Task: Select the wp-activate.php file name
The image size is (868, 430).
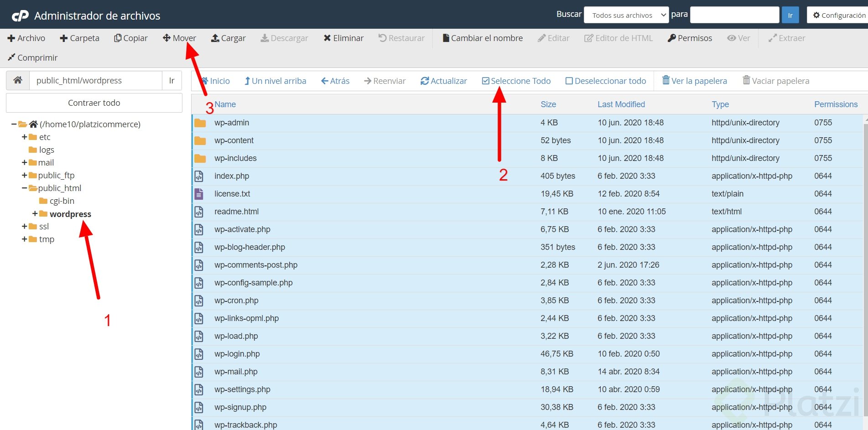Action: (242, 229)
